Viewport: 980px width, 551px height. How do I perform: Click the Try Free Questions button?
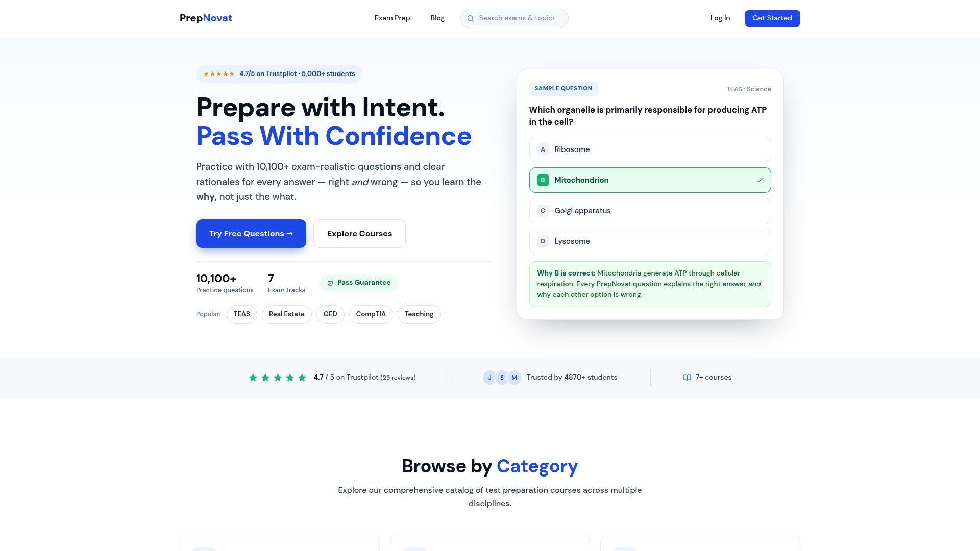(x=251, y=234)
